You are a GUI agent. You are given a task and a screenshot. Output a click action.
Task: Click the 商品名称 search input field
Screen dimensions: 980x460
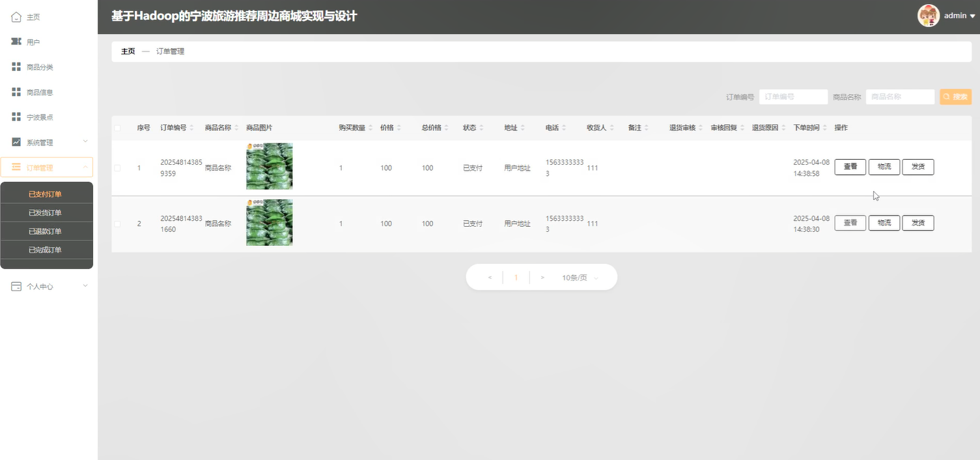[900, 96]
